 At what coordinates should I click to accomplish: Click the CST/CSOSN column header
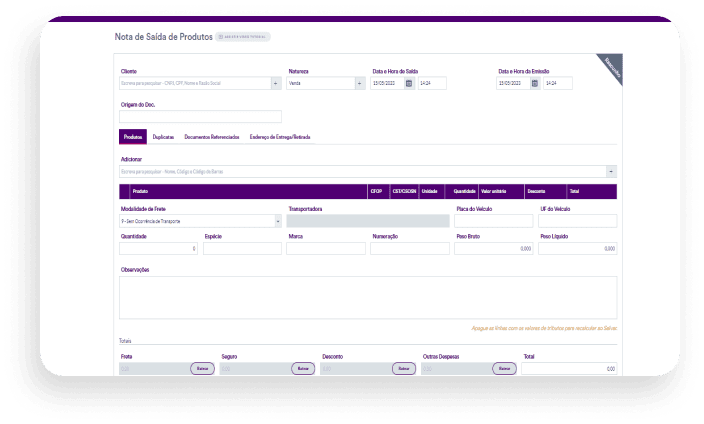(x=404, y=191)
